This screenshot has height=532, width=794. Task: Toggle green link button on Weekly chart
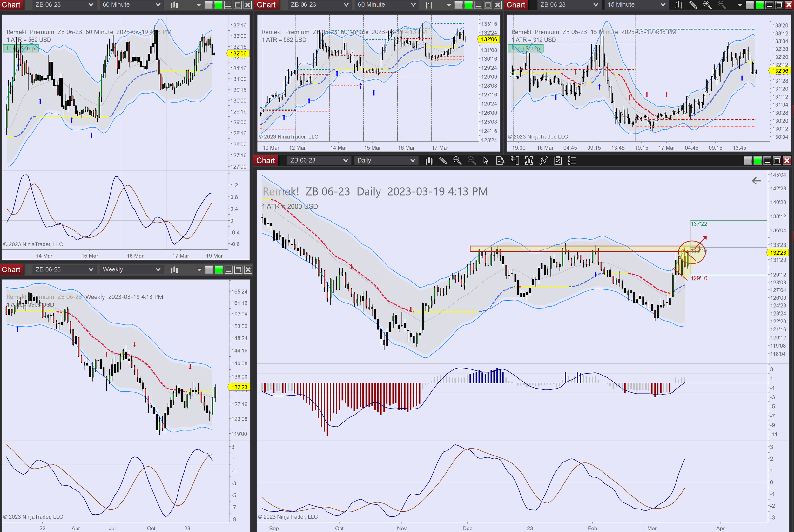[219, 270]
